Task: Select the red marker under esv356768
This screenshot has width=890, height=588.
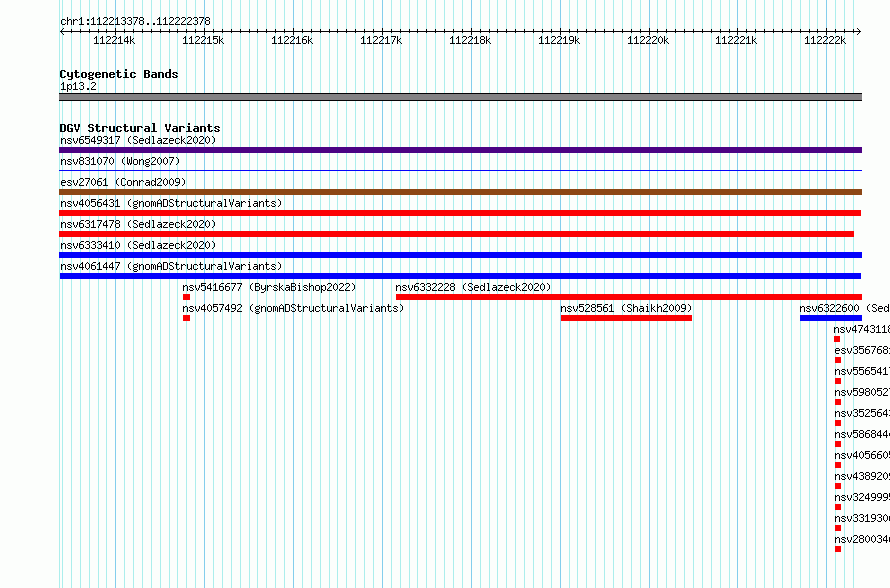Action: click(x=838, y=360)
